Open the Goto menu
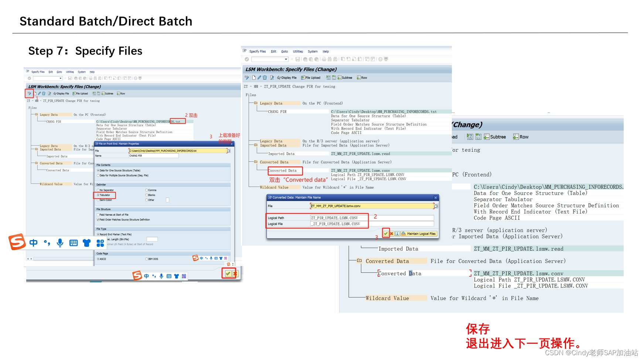The height and width of the screenshot is (360, 644). tap(284, 51)
